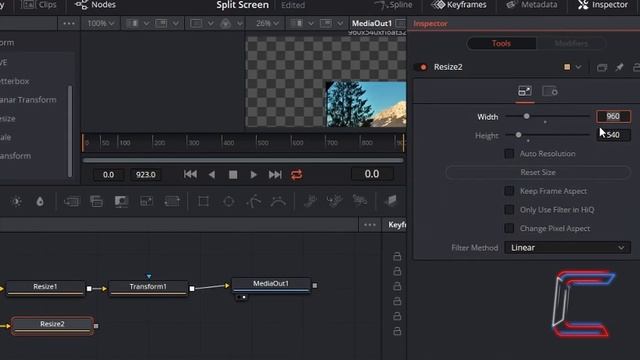Click the Height slider handle
This screenshot has width=640, height=360.
[x=518, y=135]
